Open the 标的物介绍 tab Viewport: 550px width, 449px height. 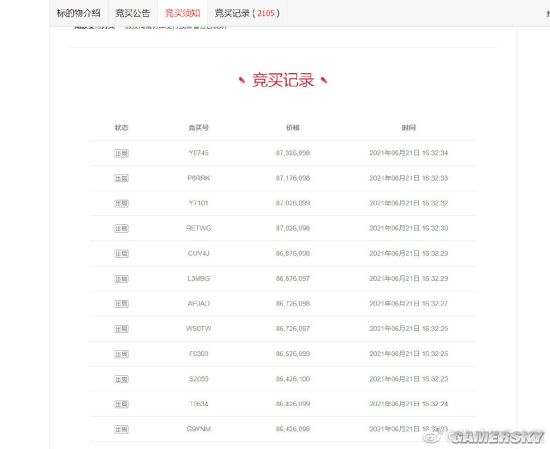[x=79, y=13]
